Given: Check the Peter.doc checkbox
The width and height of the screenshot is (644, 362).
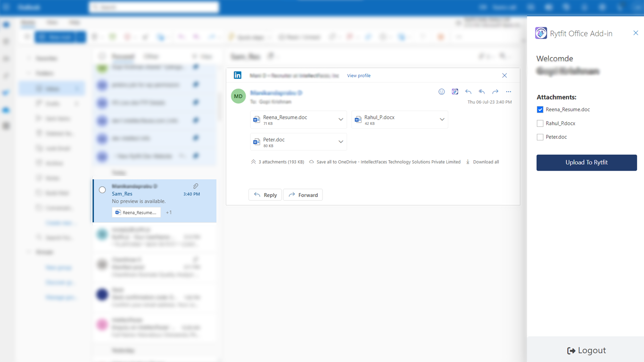Looking at the screenshot, I should click(x=540, y=137).
